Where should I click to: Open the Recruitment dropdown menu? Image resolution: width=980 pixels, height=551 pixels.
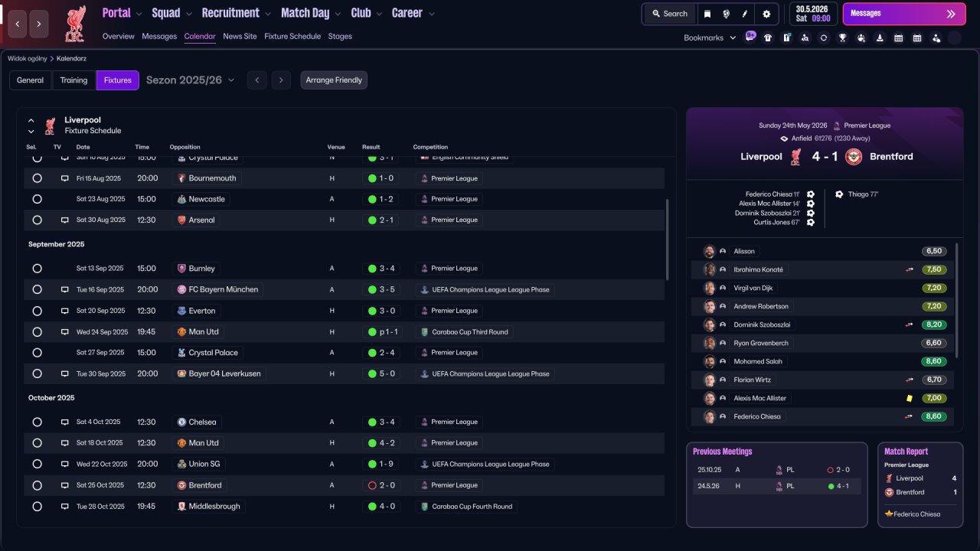coord(236,13)
